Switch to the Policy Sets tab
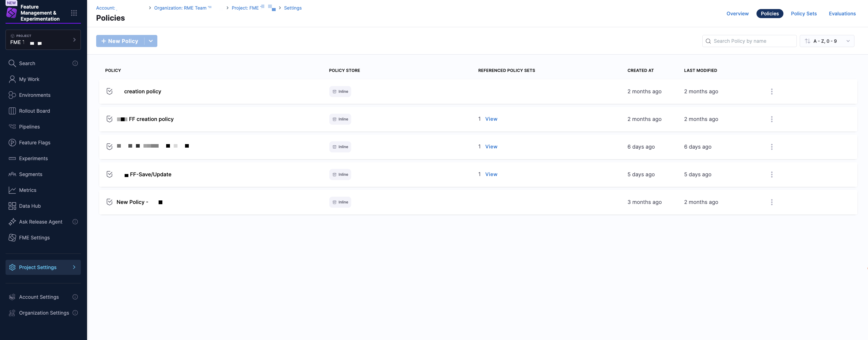The height and width of the screenshot is (340, 868). point(803,14)
